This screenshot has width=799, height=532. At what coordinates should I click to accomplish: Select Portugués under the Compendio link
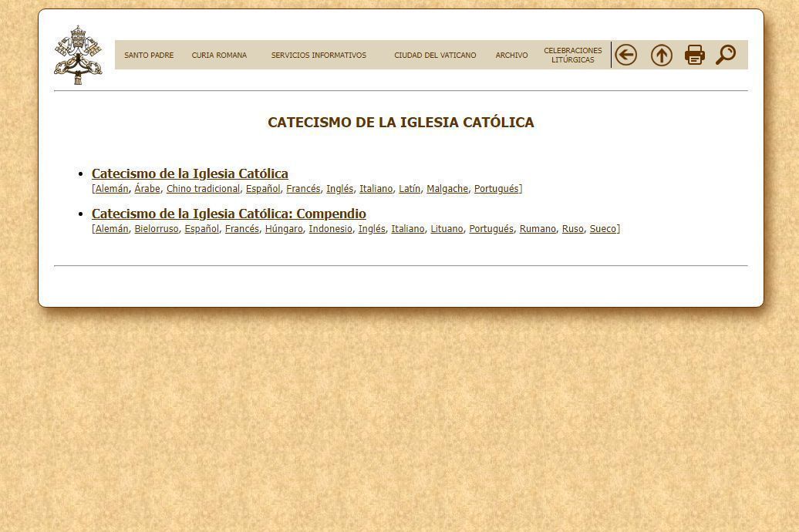tap(491, 229)
